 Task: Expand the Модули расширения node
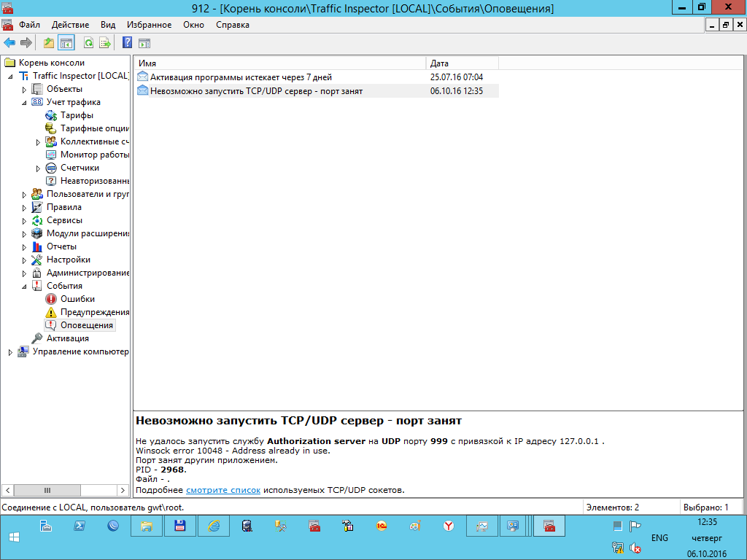click(x=24, y=234)
